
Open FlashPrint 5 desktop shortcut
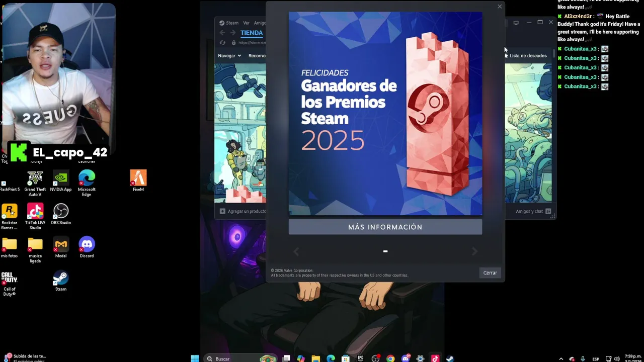(x=9, y=184)
